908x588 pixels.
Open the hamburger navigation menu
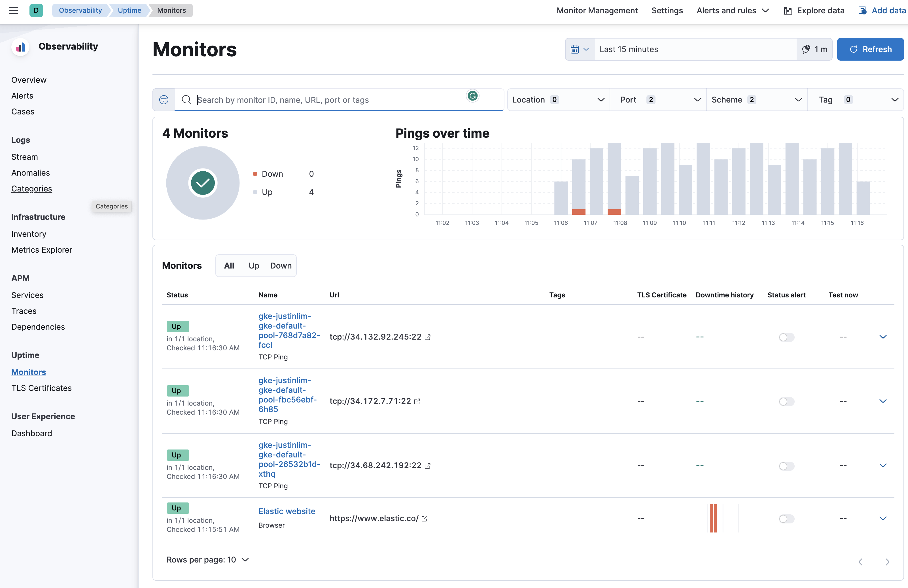(14, 10)
